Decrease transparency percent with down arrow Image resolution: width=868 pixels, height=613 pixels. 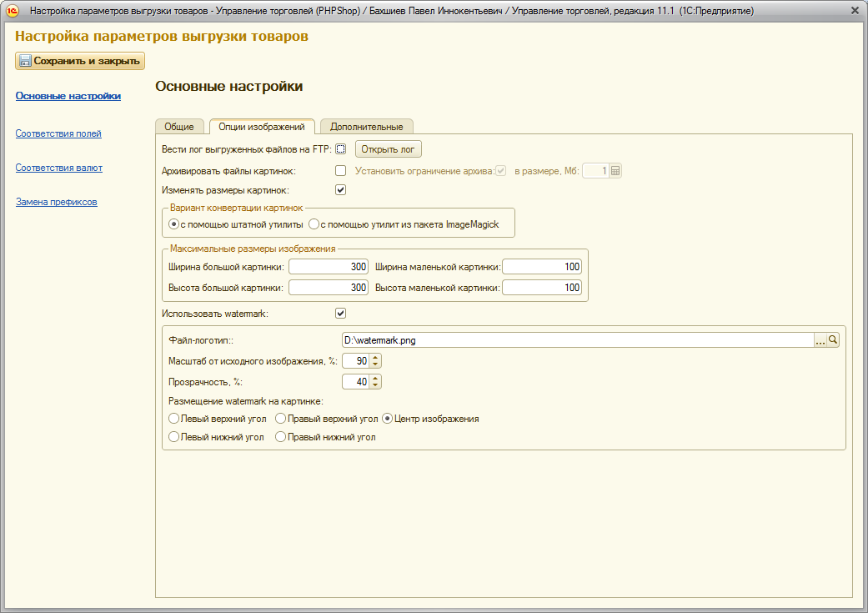tap(375, 385)
